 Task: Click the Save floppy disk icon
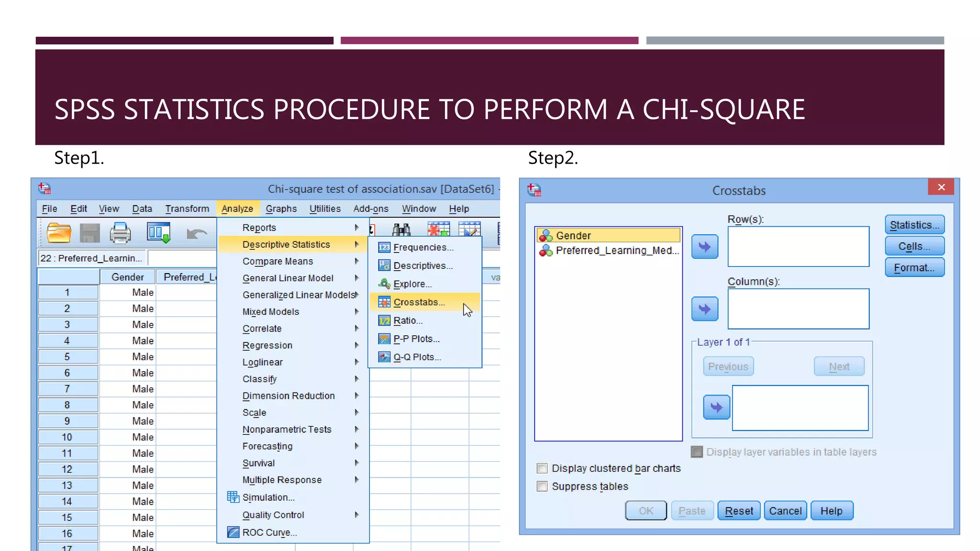tap(89, 233)
